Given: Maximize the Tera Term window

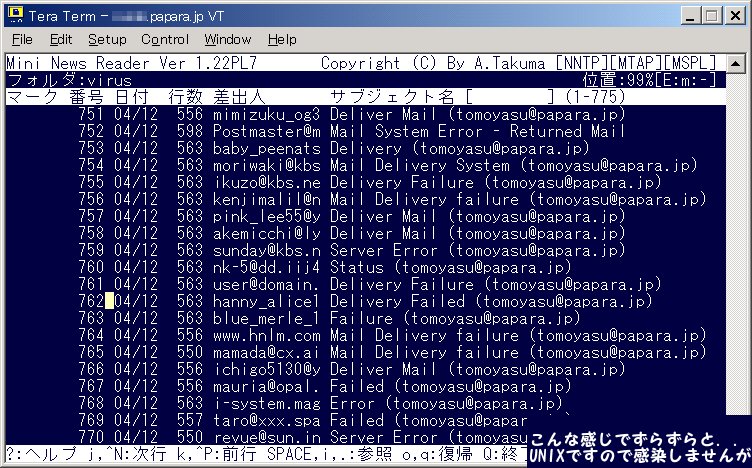Looking at the screenshot, I should [712, 16].
